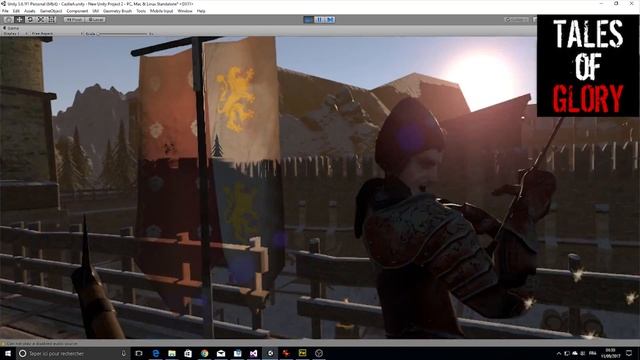Open Google Chrome from taskbar

coord(204,353)
